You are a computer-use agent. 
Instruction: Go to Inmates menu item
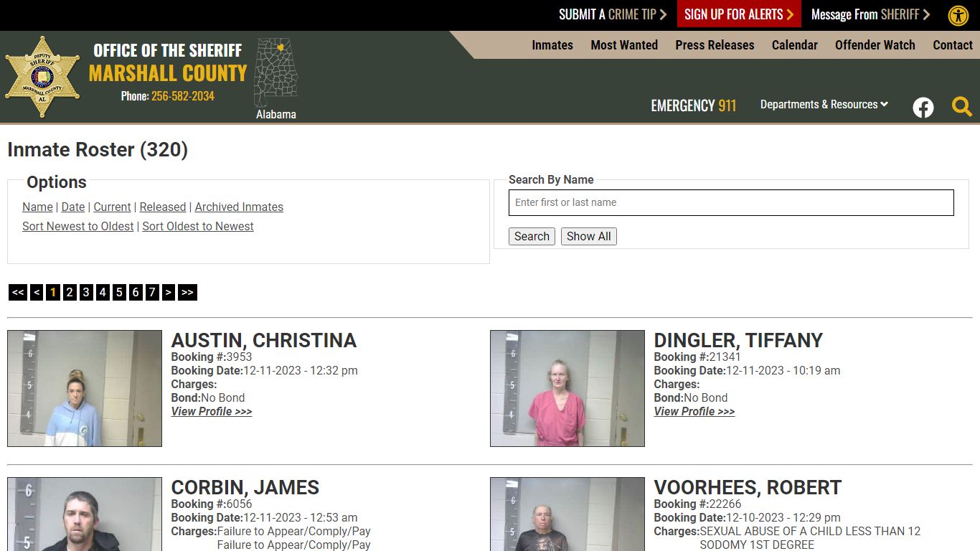552,44
